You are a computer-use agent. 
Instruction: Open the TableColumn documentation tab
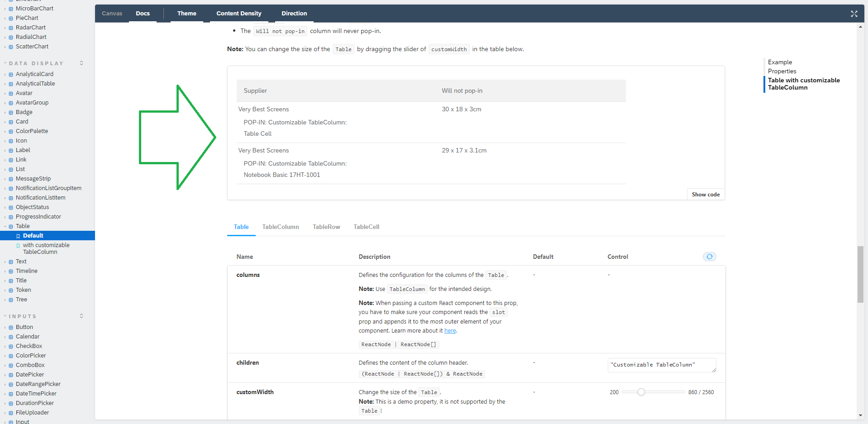pos(280,227)
